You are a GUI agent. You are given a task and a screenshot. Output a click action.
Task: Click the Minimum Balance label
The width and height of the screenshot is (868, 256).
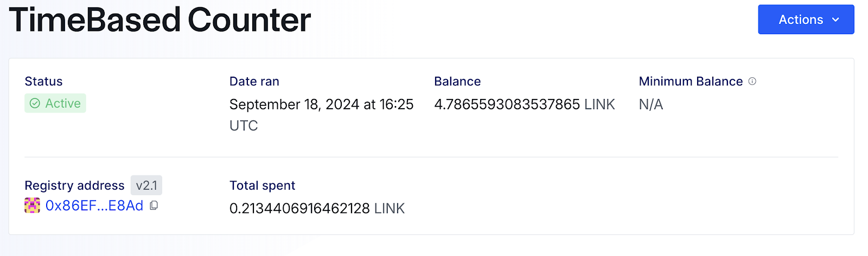tap(691, 82)
